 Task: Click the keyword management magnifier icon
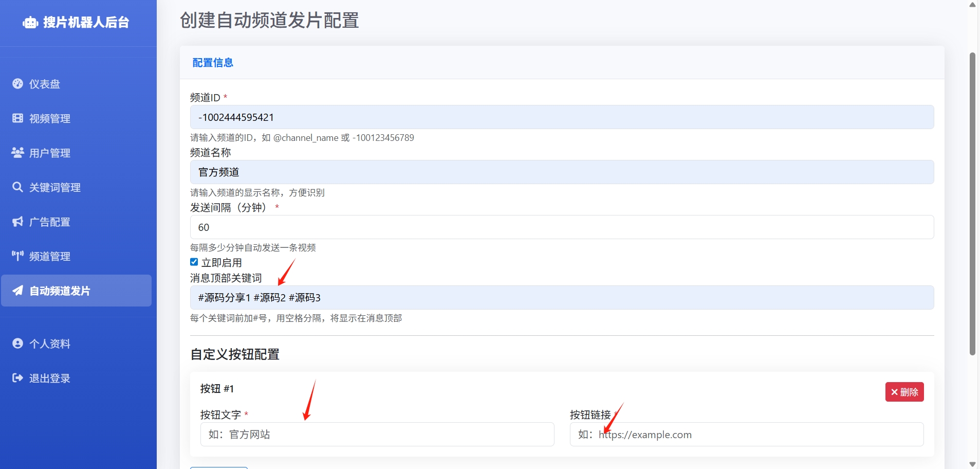[x=17, y=187]
